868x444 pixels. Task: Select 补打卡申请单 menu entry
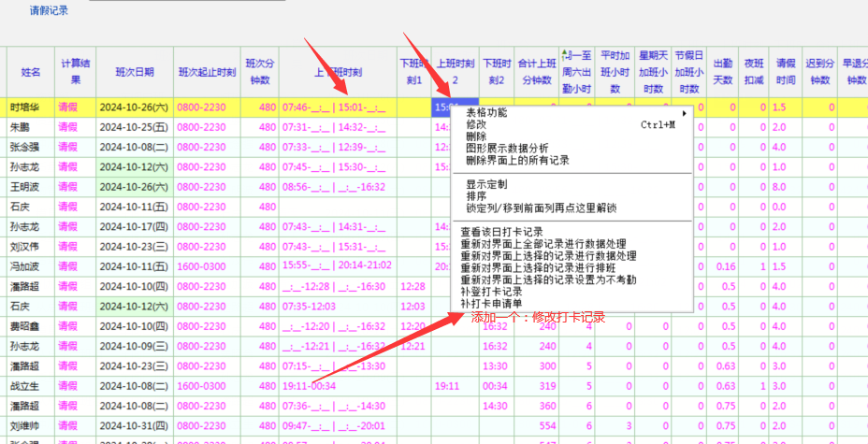pos(491,304)
